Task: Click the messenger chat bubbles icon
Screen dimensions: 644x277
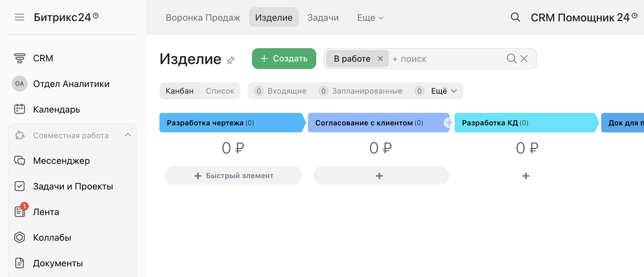Action: 20,161
